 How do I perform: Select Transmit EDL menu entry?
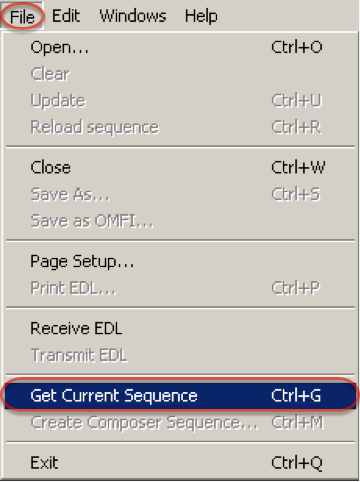(180, 355)
